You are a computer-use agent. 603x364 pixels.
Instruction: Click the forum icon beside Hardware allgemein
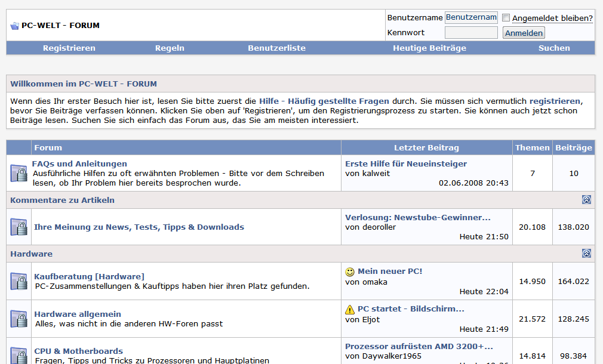pyautogui.click(x=18, y=318)
